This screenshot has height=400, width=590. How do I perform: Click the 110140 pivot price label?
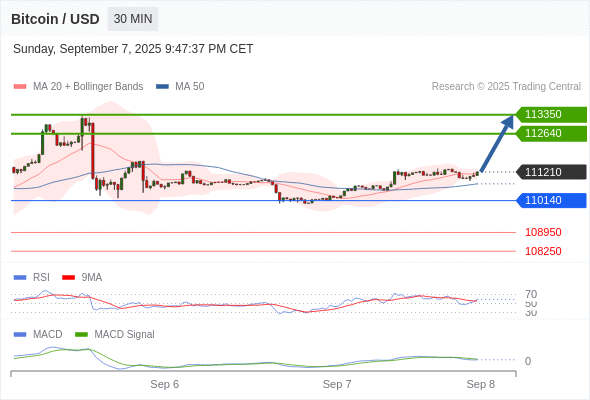pyautogui.click(x=551, y=200)
